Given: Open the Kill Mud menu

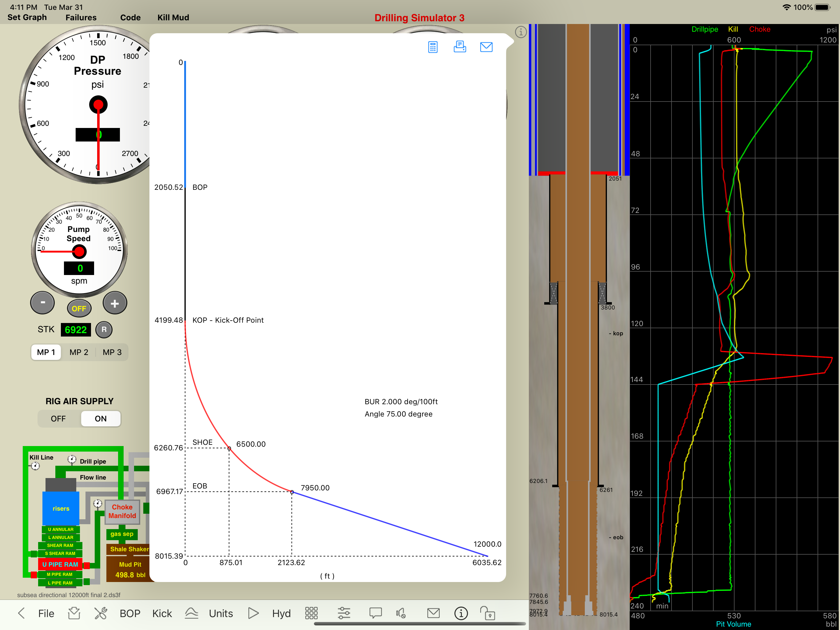Looking at the screenshot, I should pyautogui.click(x=173, y=18).
